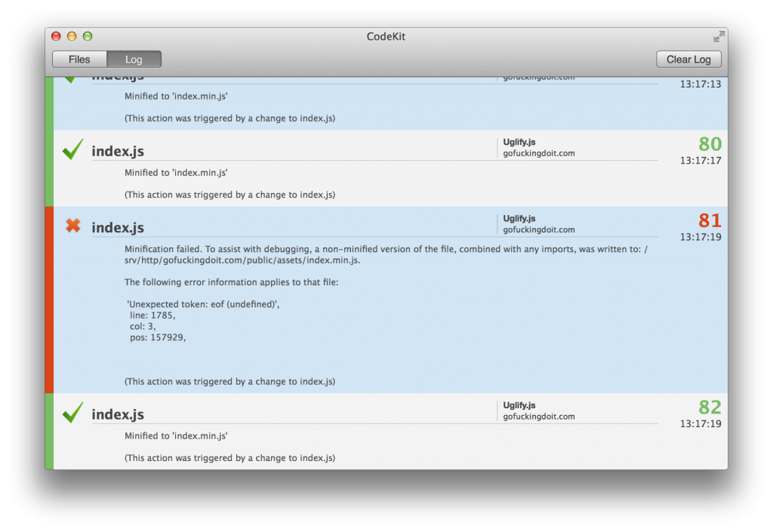Switch to the Files tab

(x=79, y=60)
